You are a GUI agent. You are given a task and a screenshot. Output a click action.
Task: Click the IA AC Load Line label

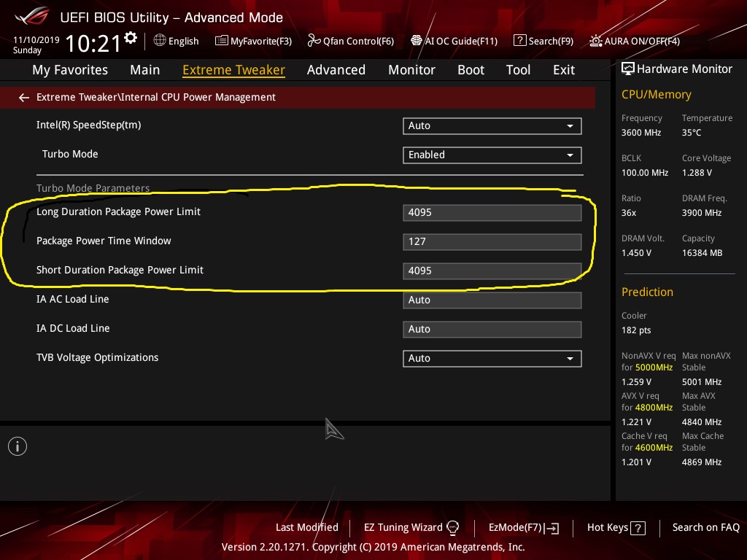tap(72, 299)
